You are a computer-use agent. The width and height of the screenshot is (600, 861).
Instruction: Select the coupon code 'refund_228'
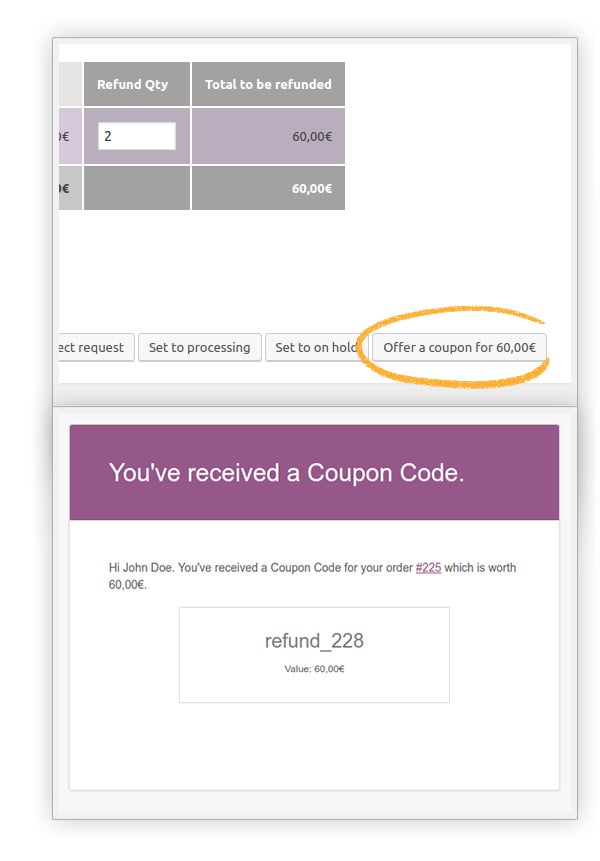pos(313,643)
